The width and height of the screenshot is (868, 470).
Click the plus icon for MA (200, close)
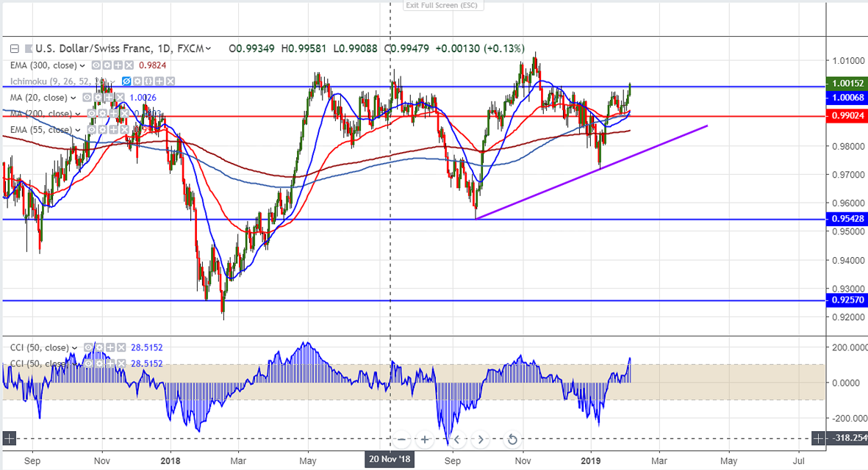tap(113, 113)
